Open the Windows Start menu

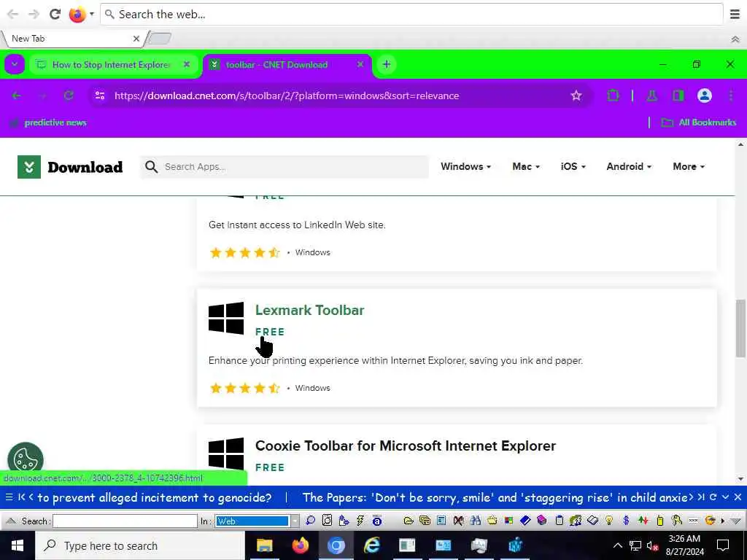[x=18, y=545]
